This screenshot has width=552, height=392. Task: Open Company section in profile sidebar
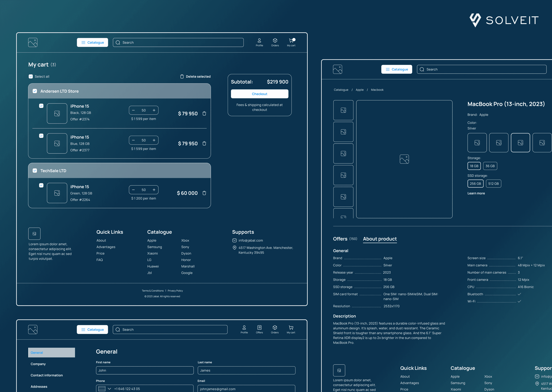tap(38, 364)
